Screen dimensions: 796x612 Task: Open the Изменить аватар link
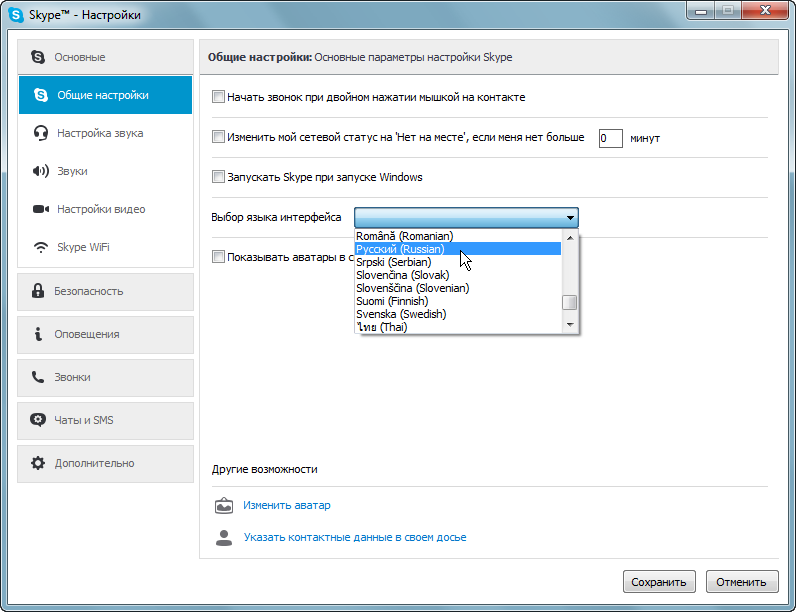tap(286, 505)
